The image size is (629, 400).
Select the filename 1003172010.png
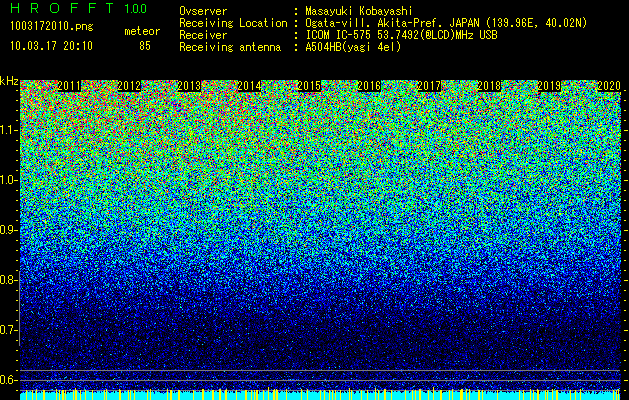(x=52, y=27)
